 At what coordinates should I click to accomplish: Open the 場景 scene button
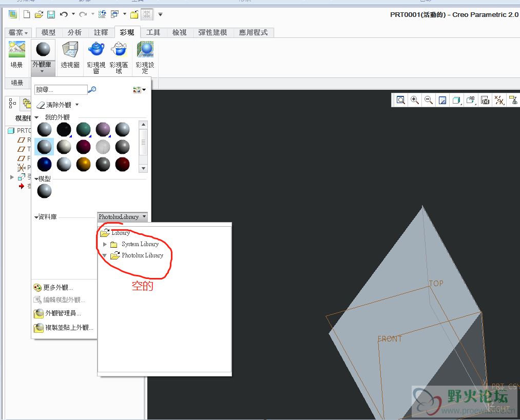point(16,55)
